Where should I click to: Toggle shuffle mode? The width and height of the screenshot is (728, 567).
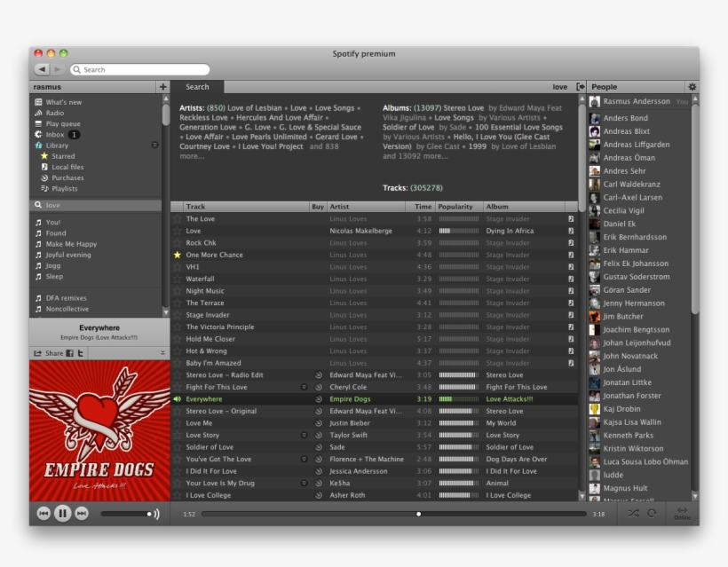(633, 513)
